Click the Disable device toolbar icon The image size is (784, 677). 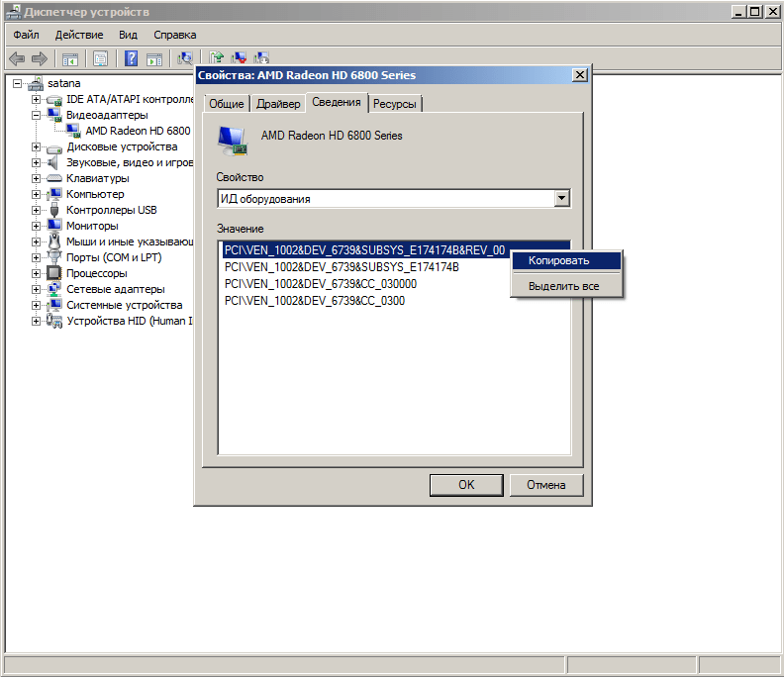tap(261, 57)
